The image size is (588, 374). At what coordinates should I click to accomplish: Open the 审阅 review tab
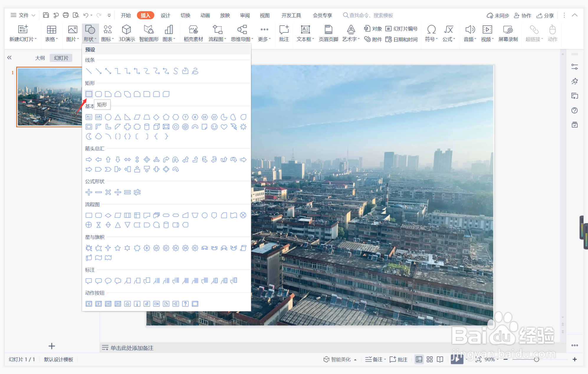coord(245,15)
